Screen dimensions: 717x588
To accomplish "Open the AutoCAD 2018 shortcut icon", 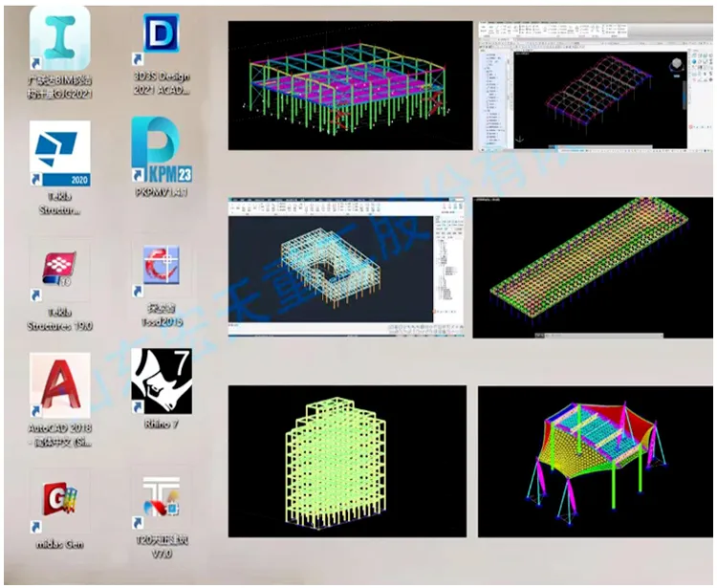I will click(x=59, y=385).
